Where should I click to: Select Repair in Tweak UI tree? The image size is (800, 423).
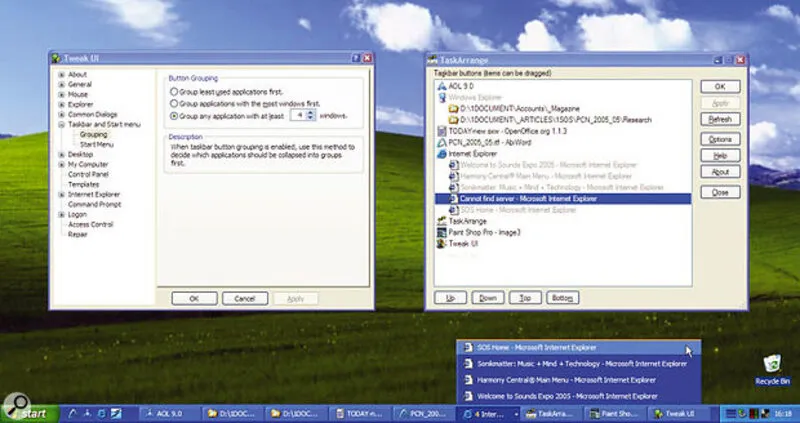pyautogui.click(x=78, y=235)
